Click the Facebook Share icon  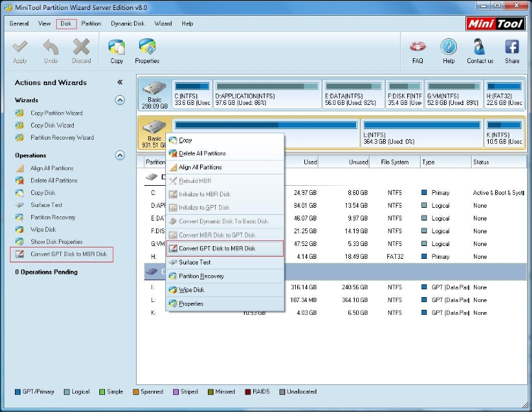[512, 47]
